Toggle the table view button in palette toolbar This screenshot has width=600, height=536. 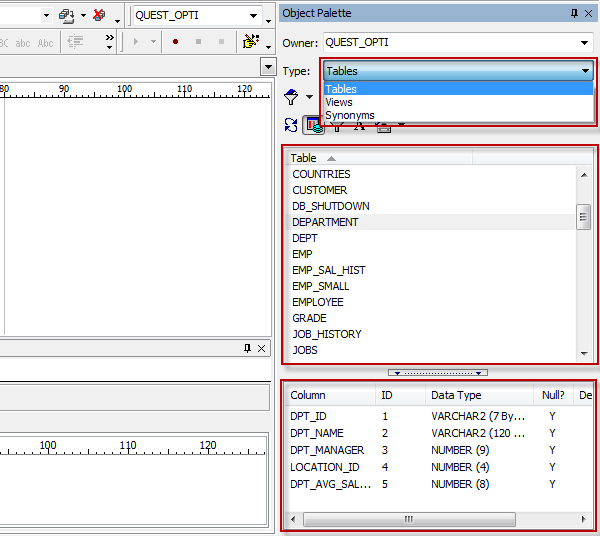(313, 125)
